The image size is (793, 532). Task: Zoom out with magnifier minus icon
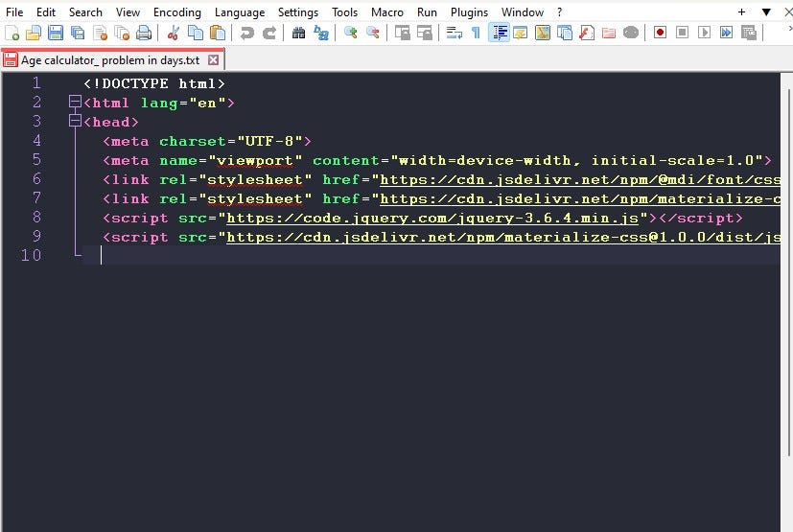click(x=372, y=33)
